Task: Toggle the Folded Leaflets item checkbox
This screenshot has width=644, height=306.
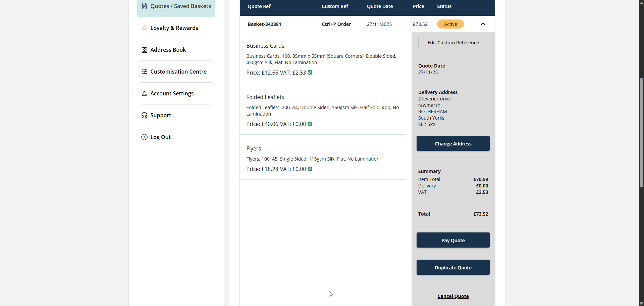Action: point(310,124)
